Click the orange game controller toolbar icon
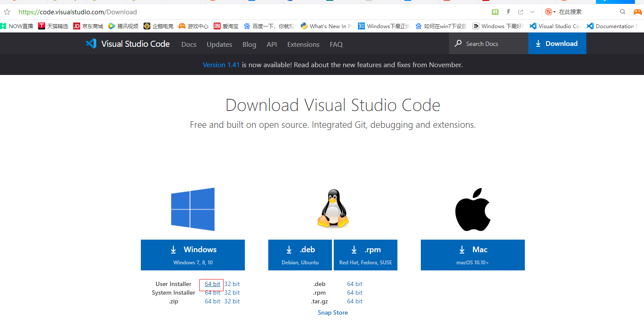 coord(637,12)
